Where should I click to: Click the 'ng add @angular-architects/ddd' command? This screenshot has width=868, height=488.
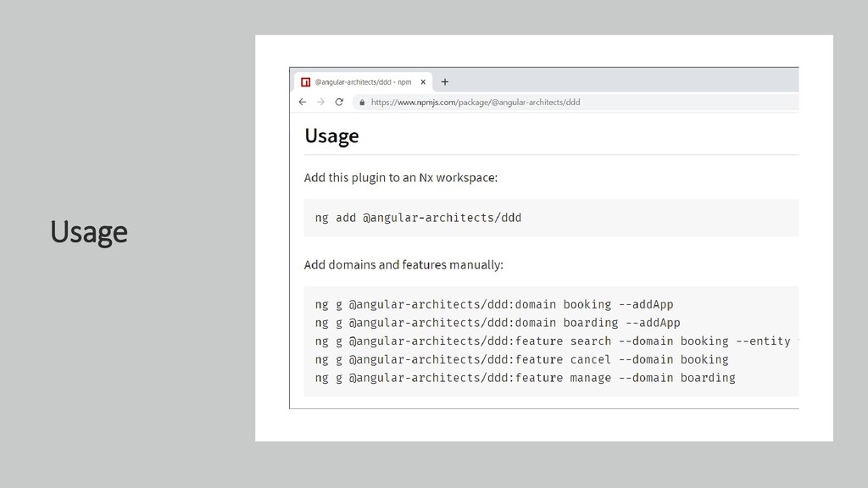[418, 218]
